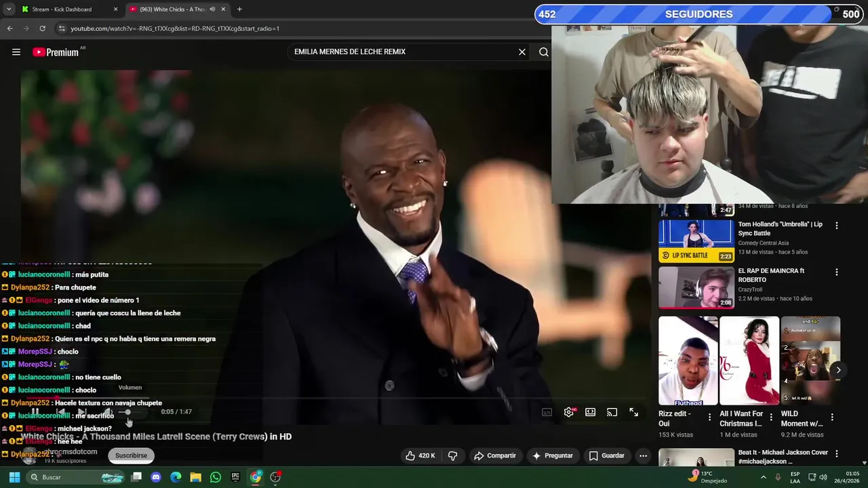Screen dimensions: 868x488
Task: Open File Explorer from the taskbar
Action: (x=195, y=477)
